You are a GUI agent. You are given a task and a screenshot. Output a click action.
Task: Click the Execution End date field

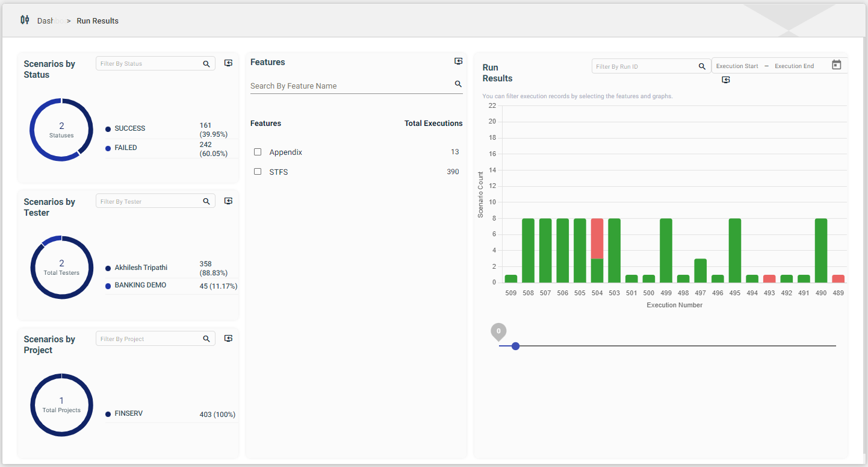tap(794, 66)
